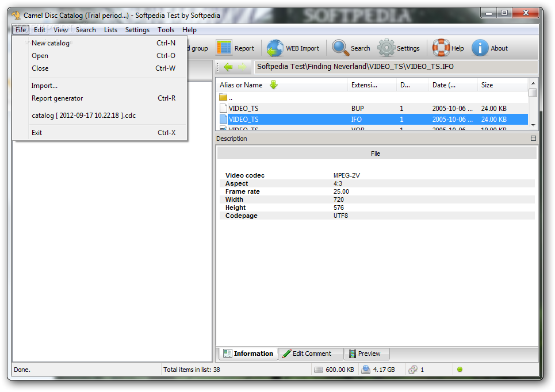Click file list scrollbar thumb
Screen dimensions: 555x392
point(533,93)
